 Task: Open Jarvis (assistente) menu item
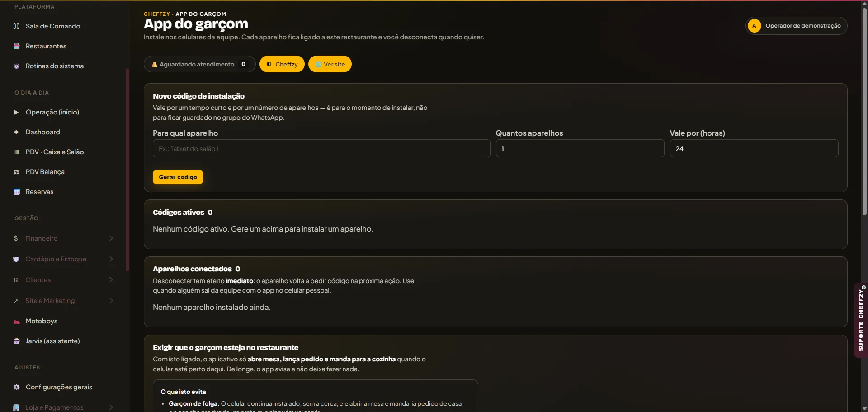(63, 341)
